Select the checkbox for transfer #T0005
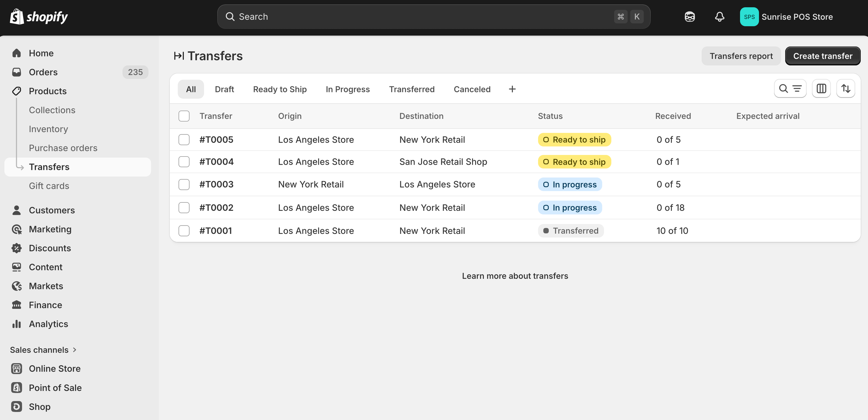The width and height of the screenshot is (868, 420). [184, 139]
